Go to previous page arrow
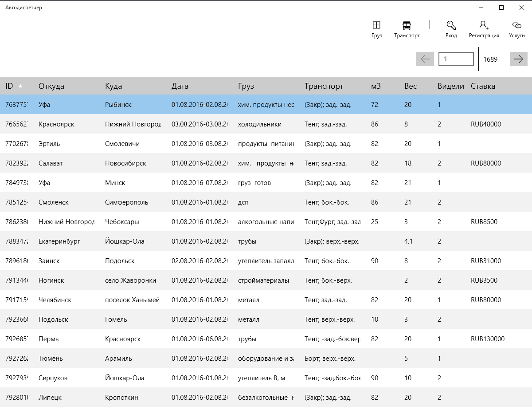Viewport: 532px width, 414px height. (x=425, y=59)
